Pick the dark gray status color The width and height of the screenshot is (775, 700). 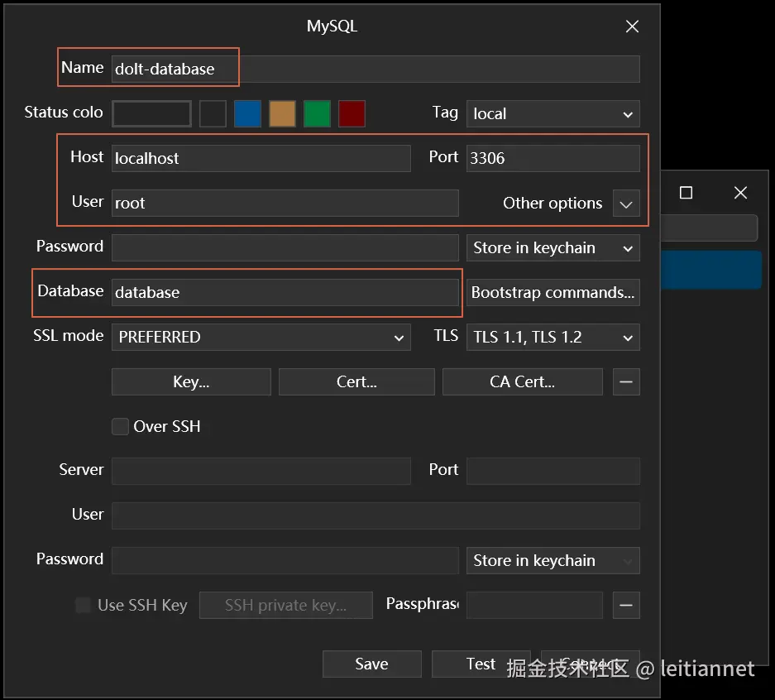[213, 113]
